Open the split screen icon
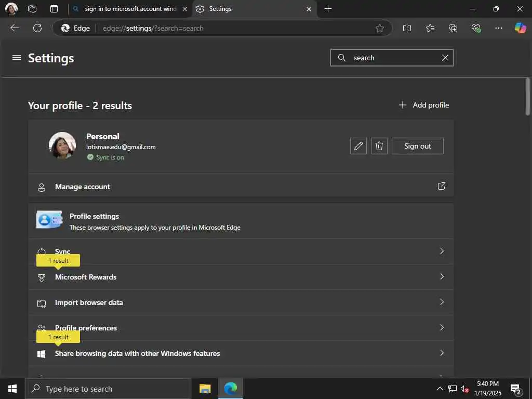 pos(407,28)
